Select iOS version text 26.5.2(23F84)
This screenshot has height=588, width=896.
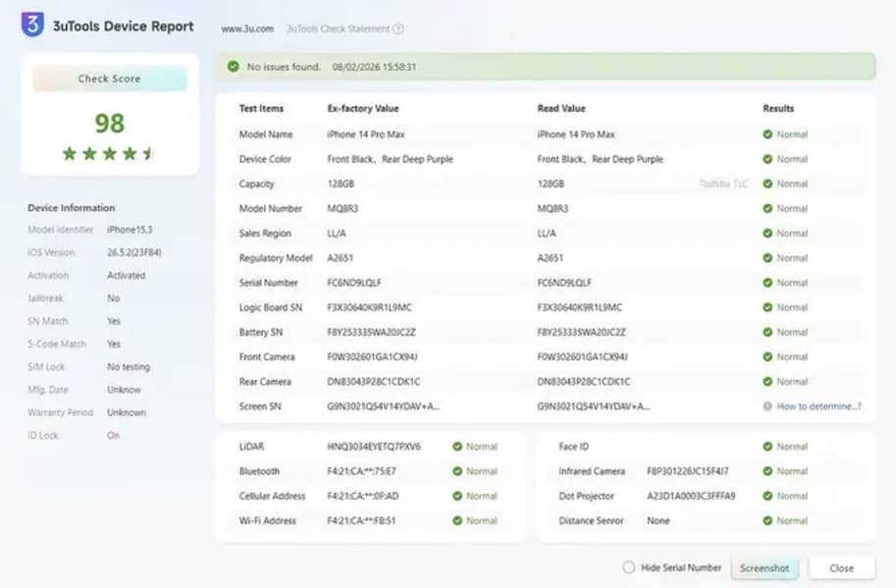click(134, 252)
